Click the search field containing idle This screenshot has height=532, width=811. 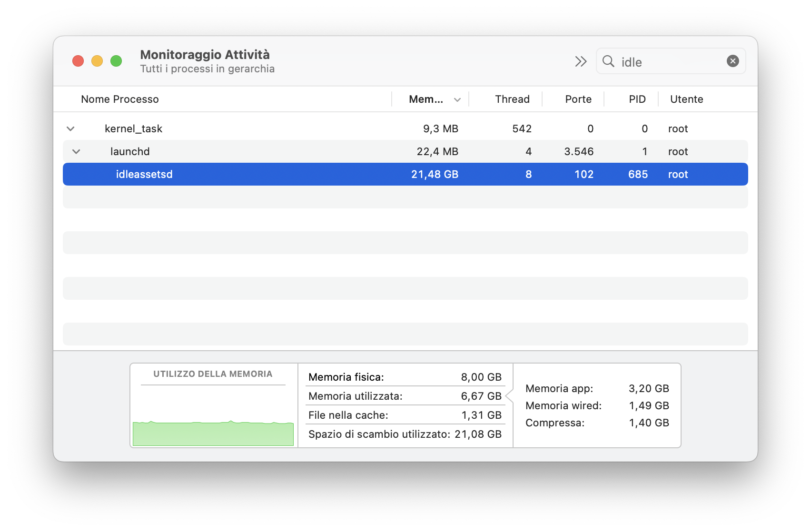coord(671,61)
